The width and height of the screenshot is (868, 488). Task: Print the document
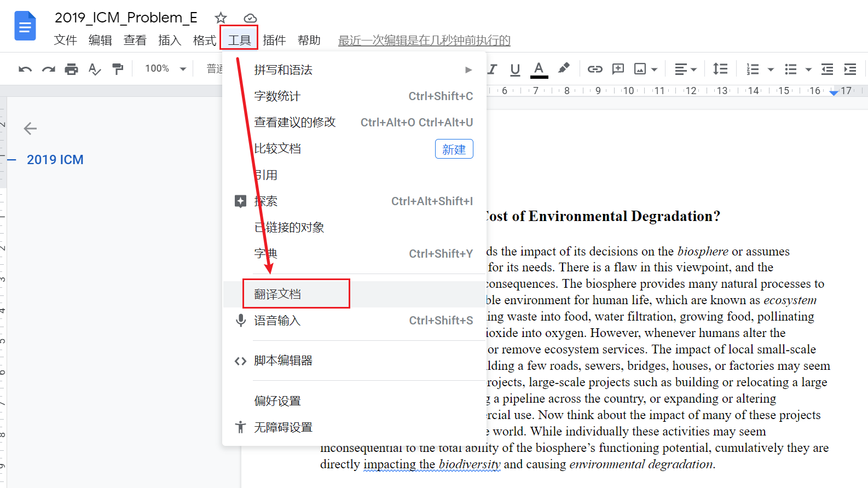(71, 69)
